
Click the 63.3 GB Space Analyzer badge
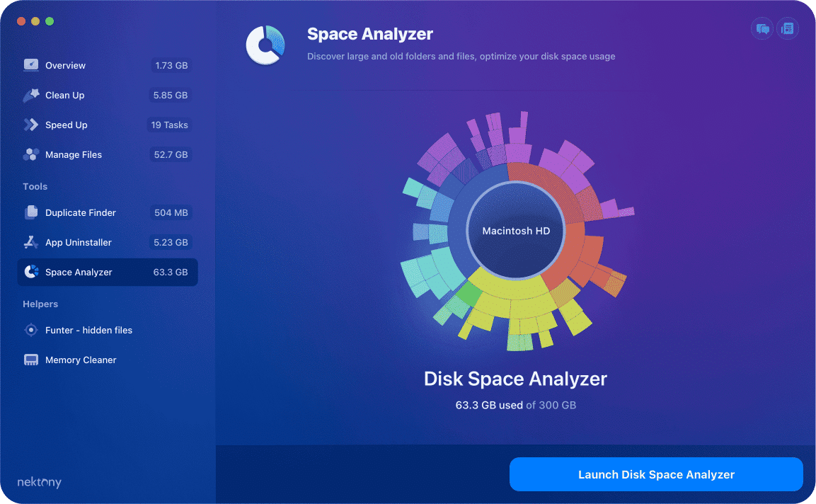click(x=170, y=272)
